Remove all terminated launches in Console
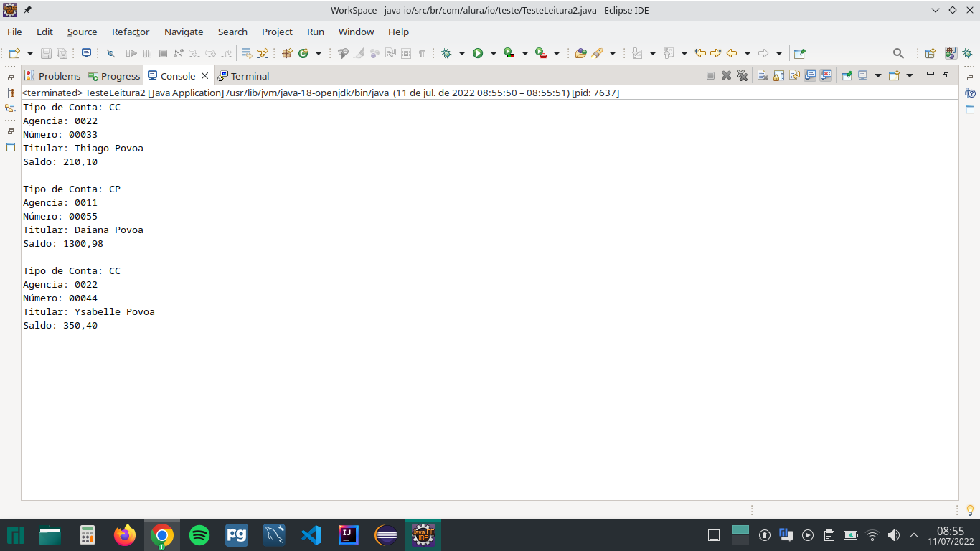Viewport: 980px width, 551px height. click(742, 75)
